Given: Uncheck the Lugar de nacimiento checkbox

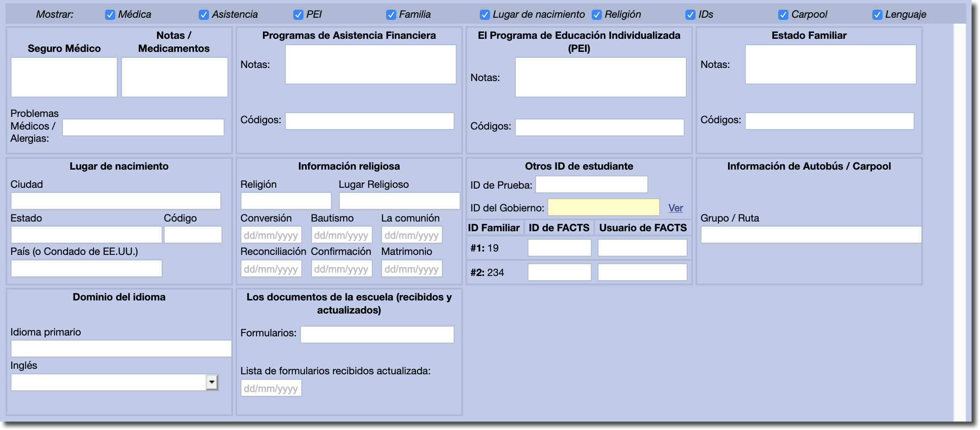Looking at the screenshot, I should (x=485, y=15).
